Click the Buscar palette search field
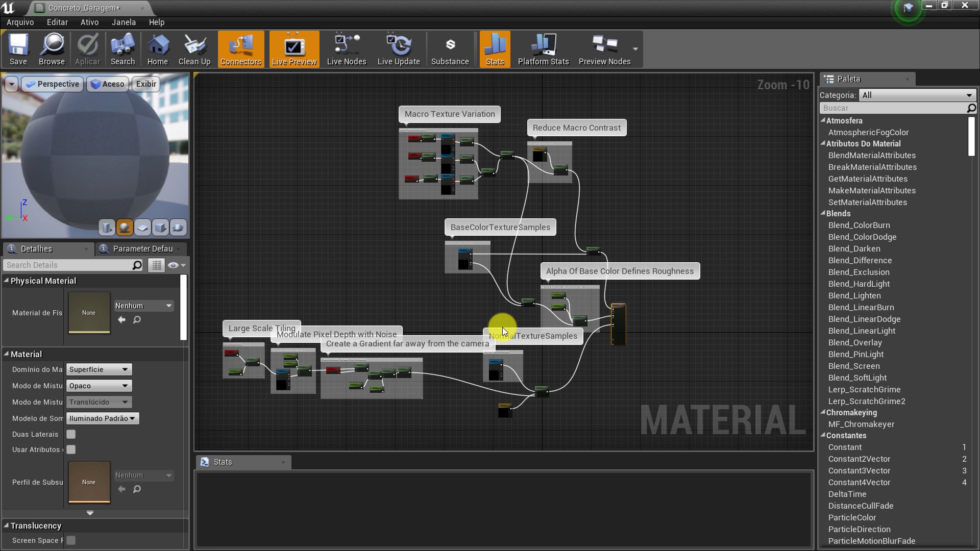The width and height of the screenshot is (980, 551). [x=893, y=108]
